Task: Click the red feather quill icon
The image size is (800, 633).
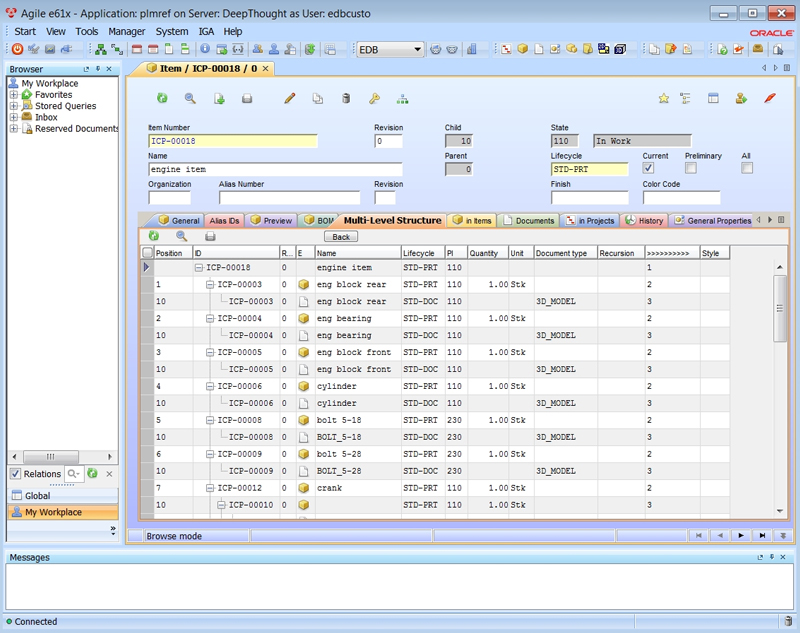Action: [x=770, y=98]
